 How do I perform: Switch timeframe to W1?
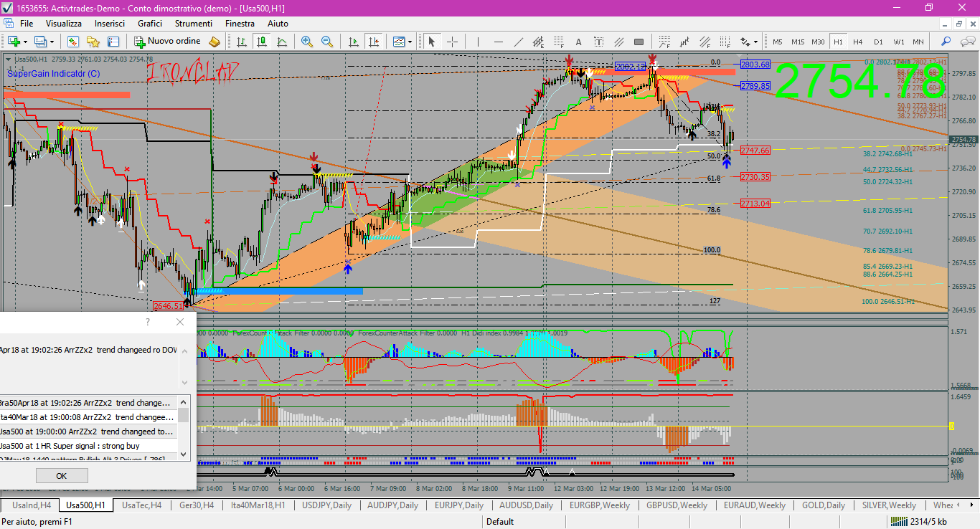(898, 42)
